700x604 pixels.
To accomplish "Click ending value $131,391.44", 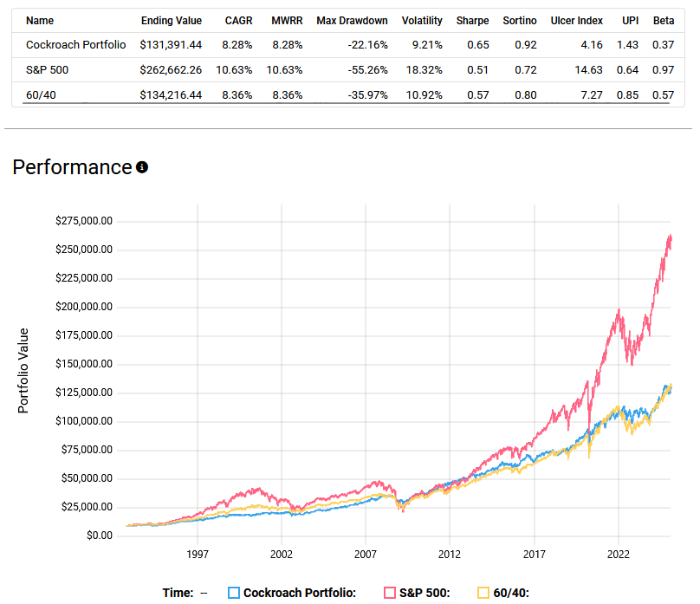I will click(171, 45).
